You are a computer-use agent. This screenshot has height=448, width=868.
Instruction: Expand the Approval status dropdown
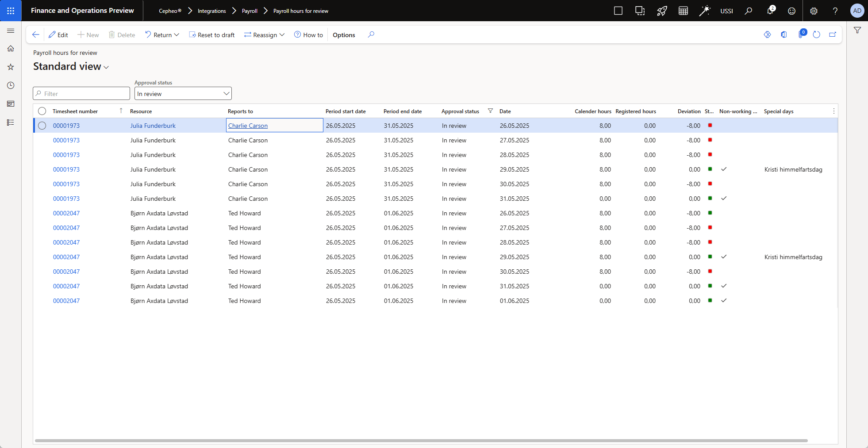tap(226, 94)
